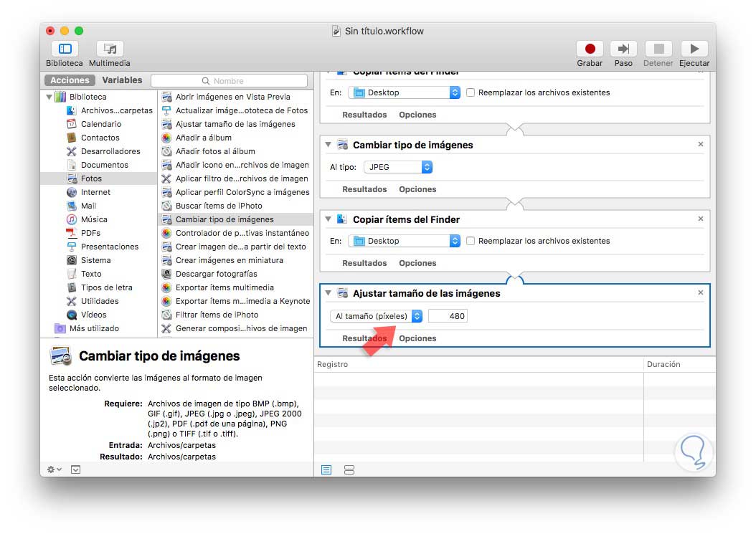Open Desktop dropdown in second Copiar ítems action
Screen dimensions: 756x534
coord(404,241)
